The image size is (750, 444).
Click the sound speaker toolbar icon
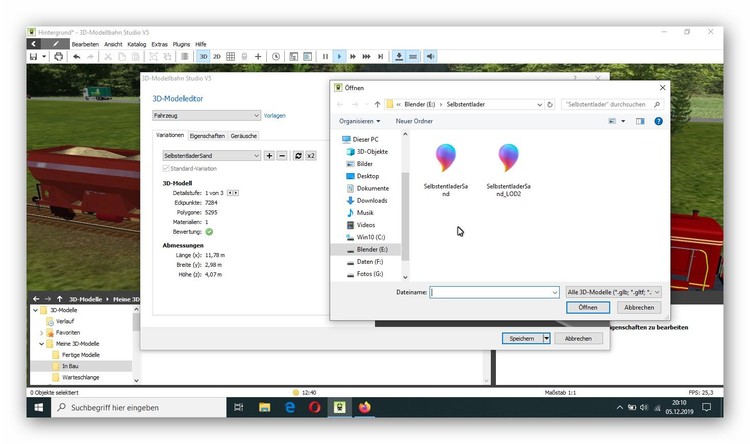click(x=431, y=57)
